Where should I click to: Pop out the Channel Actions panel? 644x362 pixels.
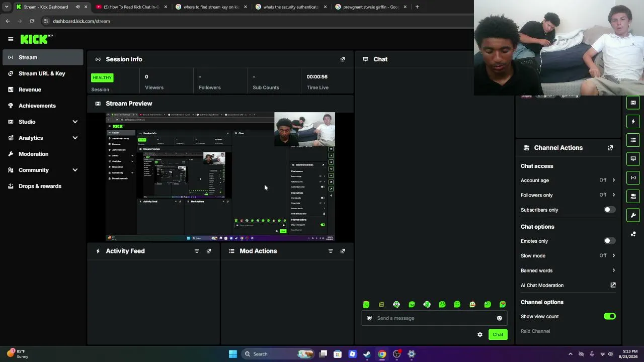(x=610, y=148)
